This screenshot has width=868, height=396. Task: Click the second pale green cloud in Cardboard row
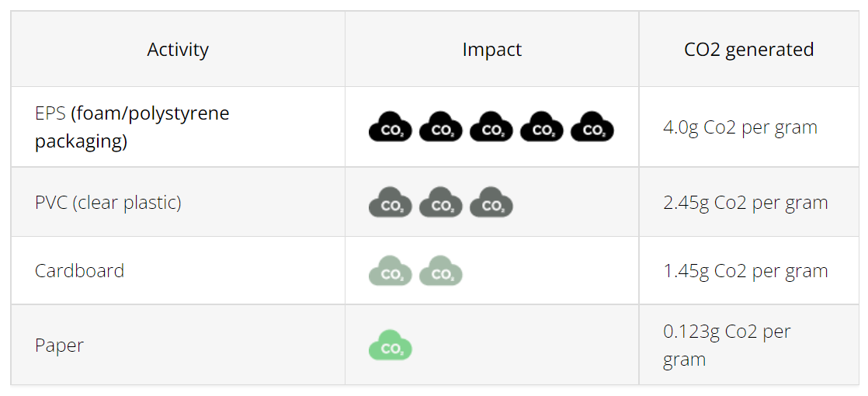tap(441, 270)
